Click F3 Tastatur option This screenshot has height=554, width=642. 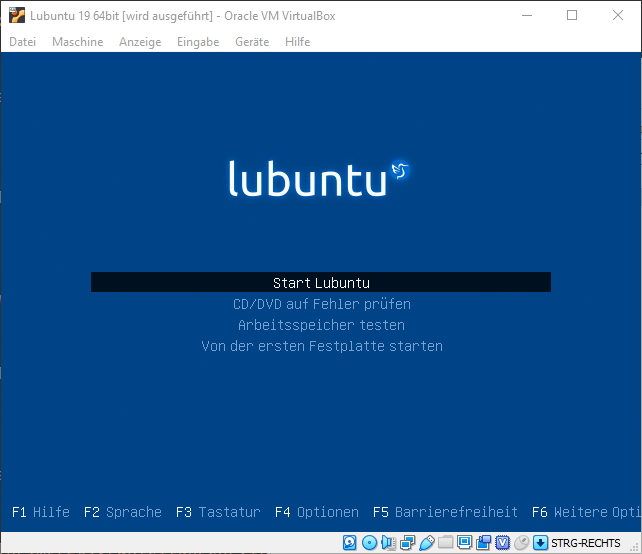point(218,512)
